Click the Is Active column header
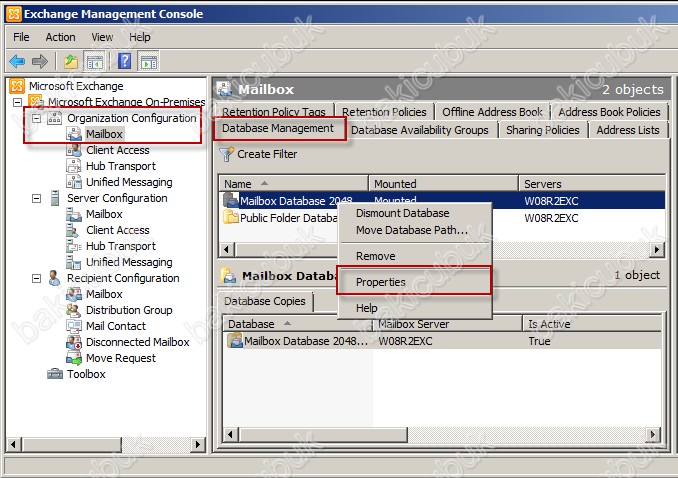The height and width of the screenshot is (478, 678). coord(592,324)
